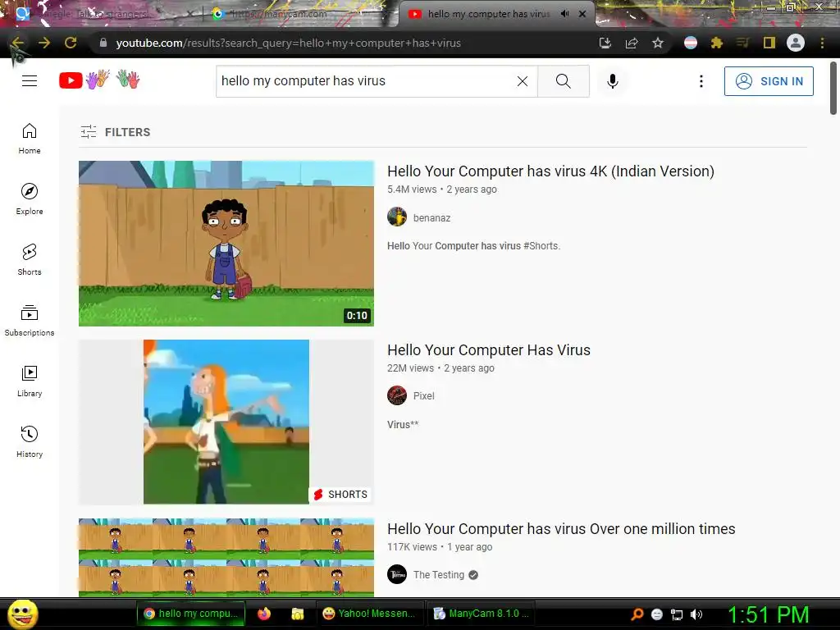Open Explore in sidebar
Image resolution: width=840 pixels, height=630 pixels.
tap(30, 199)
